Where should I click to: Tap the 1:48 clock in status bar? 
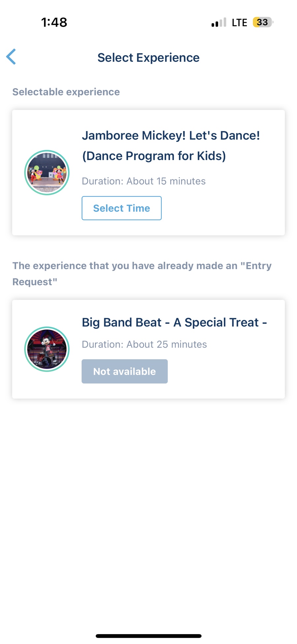coord(54,22)
